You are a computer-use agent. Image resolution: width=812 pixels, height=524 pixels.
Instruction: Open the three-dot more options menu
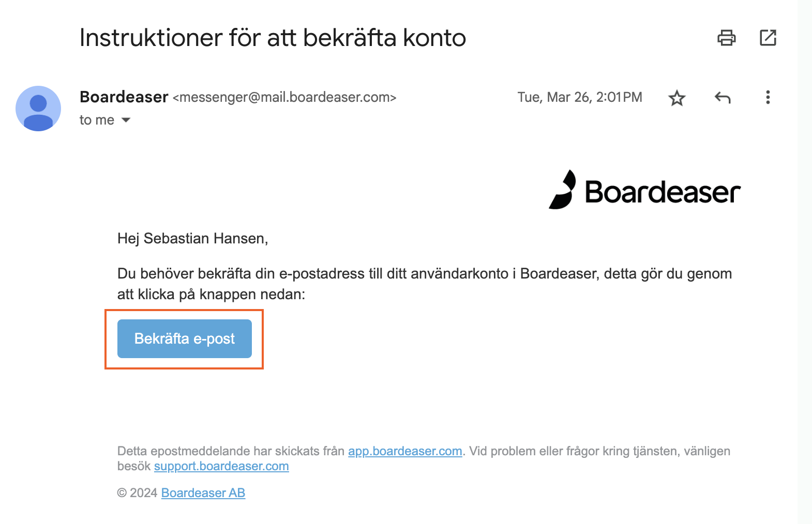[x=768, y=98]
